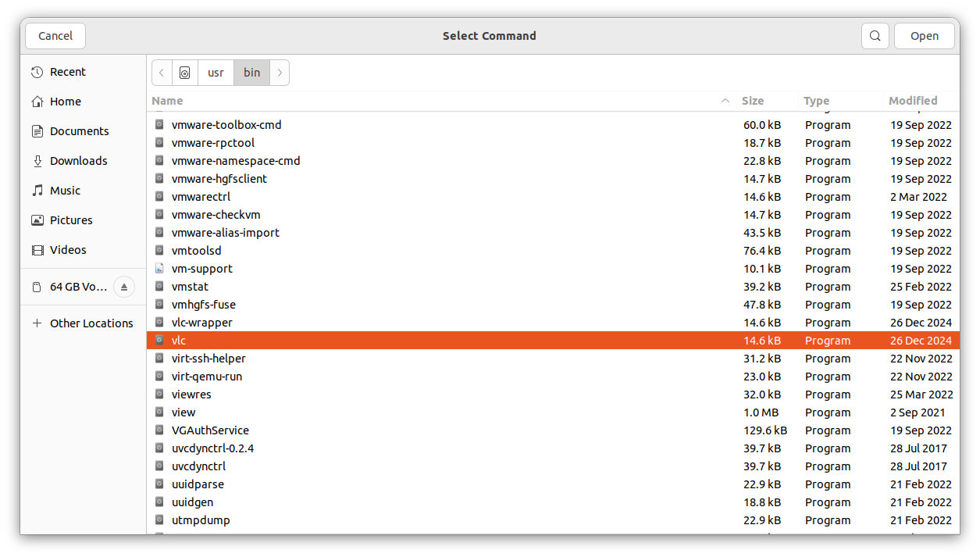Screen dimensions: 980x557
Task: Click the program icon of vmstat
Action: tap(159, 287)
